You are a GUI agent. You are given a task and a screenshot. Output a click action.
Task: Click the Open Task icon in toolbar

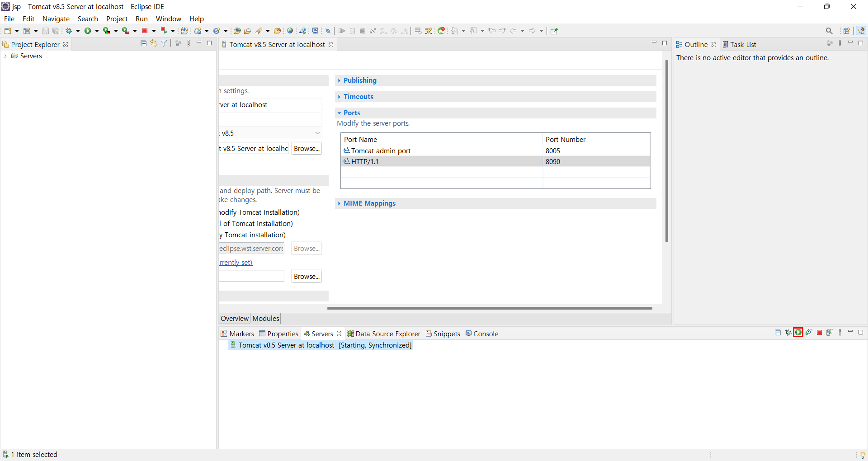click(247, 31)
